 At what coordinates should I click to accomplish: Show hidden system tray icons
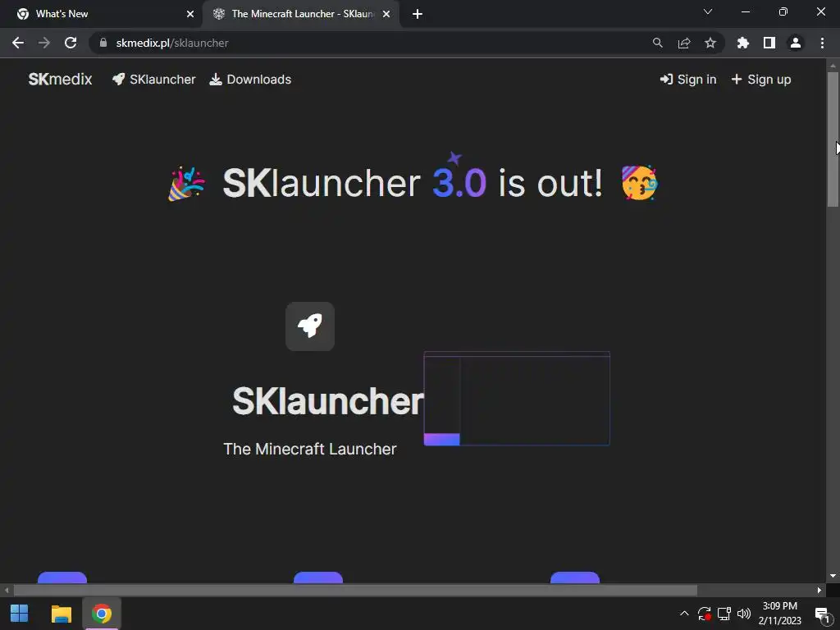pos(684,614)
